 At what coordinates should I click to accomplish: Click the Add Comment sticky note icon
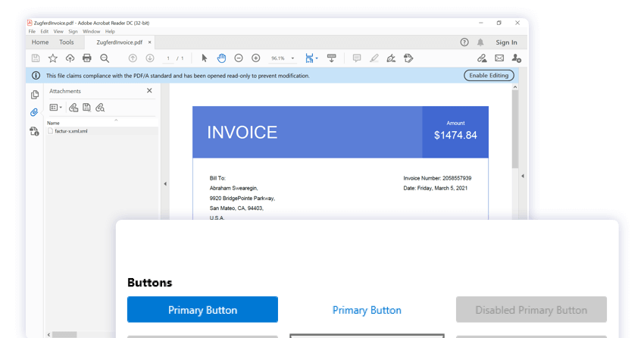point(356,58)
